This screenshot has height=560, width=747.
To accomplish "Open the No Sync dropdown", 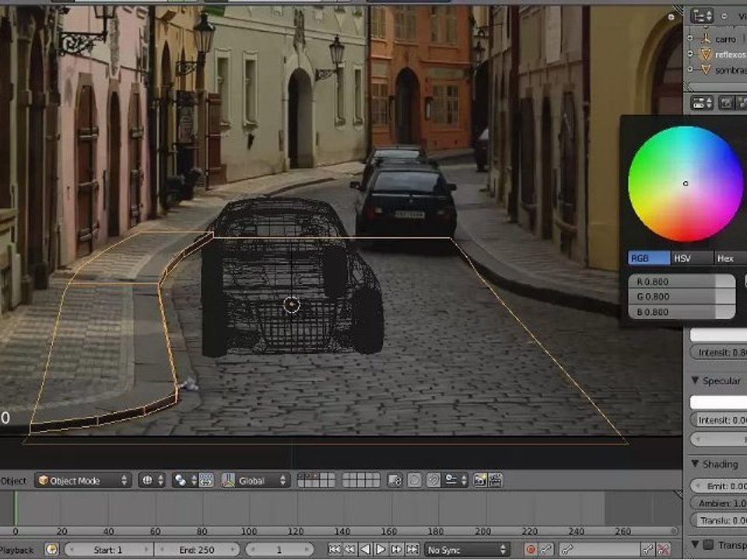I will point(466,550).
